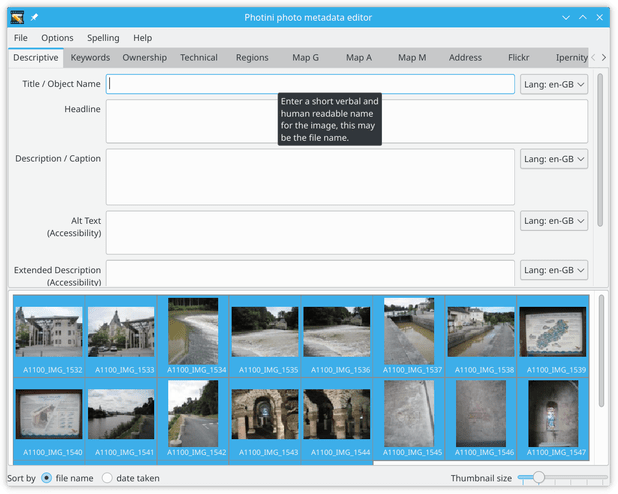Image resolution: width=618 pixels, height=494 pixels.
Task: Click in the Description / Caption text area
Action: [310, 177]
